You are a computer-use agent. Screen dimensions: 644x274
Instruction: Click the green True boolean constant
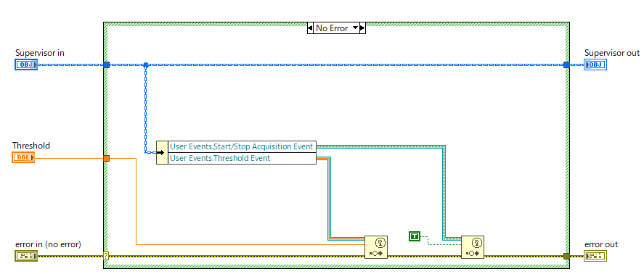click(415, 236)
